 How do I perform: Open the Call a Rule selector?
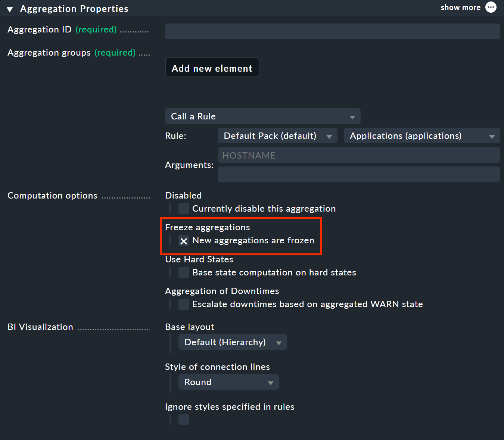tap(262, 116)
